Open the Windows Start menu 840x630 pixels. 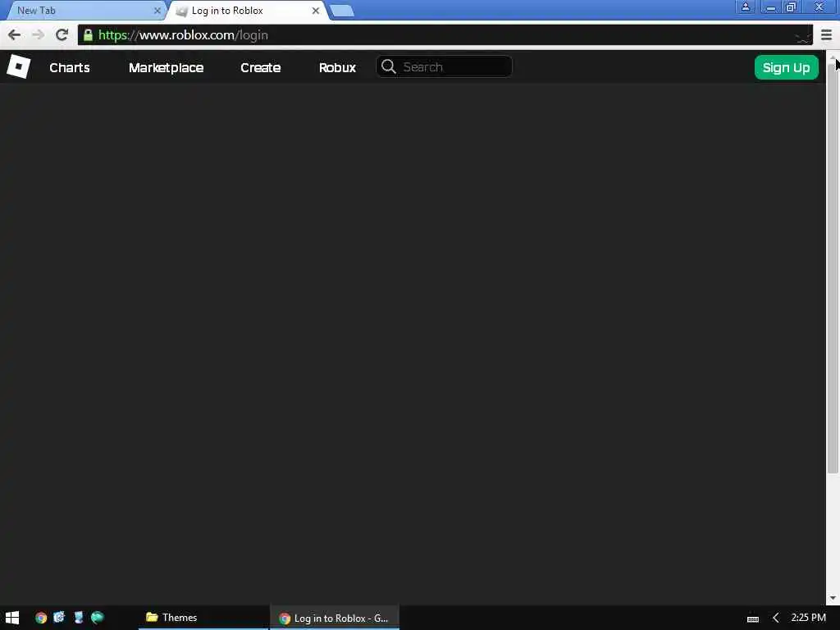12,618
